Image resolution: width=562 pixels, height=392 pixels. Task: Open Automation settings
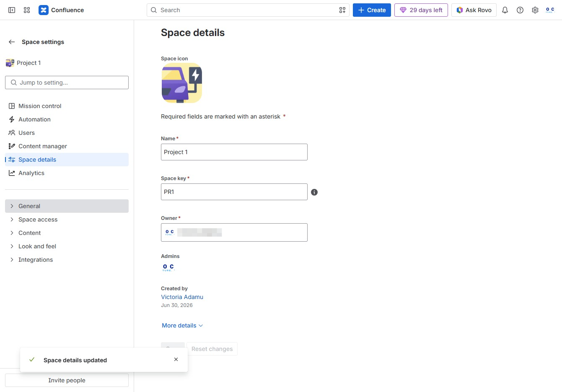pyautogui.click(x=67, y=119)
